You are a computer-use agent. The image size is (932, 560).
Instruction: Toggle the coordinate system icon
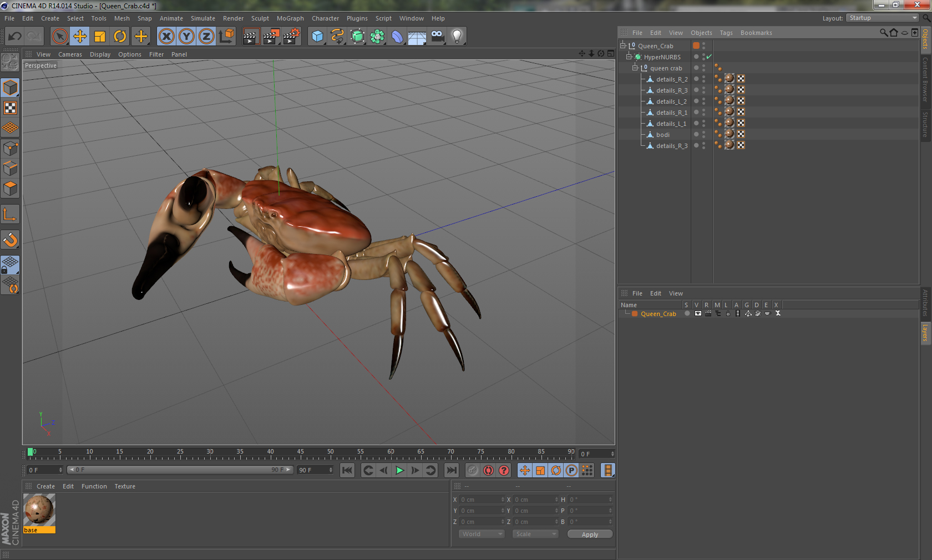coord(226,37)
